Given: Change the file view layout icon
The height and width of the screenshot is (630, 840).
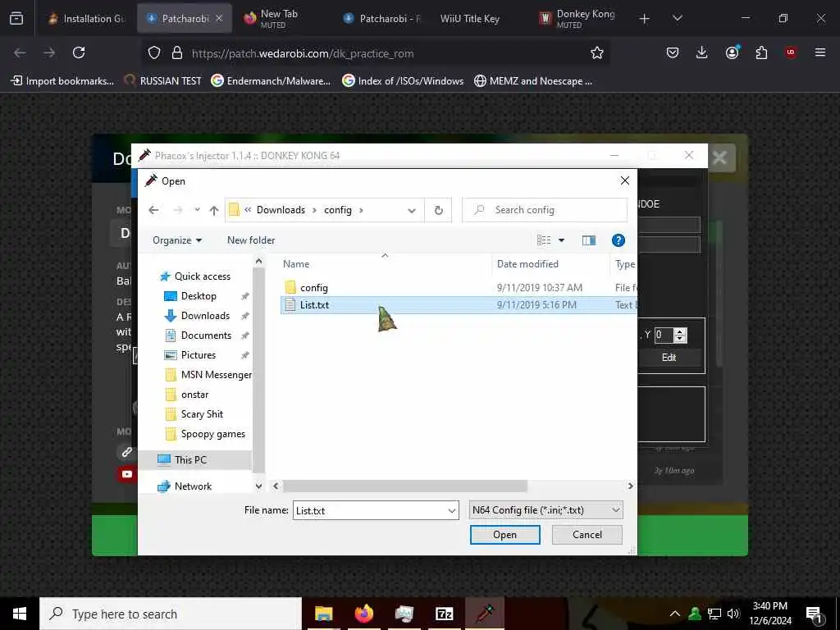Looking at the screenshot, I should pos(544,240).
